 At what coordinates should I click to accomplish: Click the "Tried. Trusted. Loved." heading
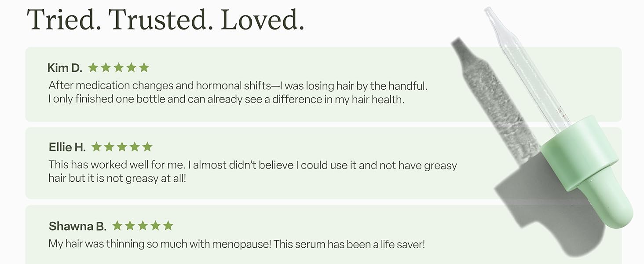(x=165, y=19)
